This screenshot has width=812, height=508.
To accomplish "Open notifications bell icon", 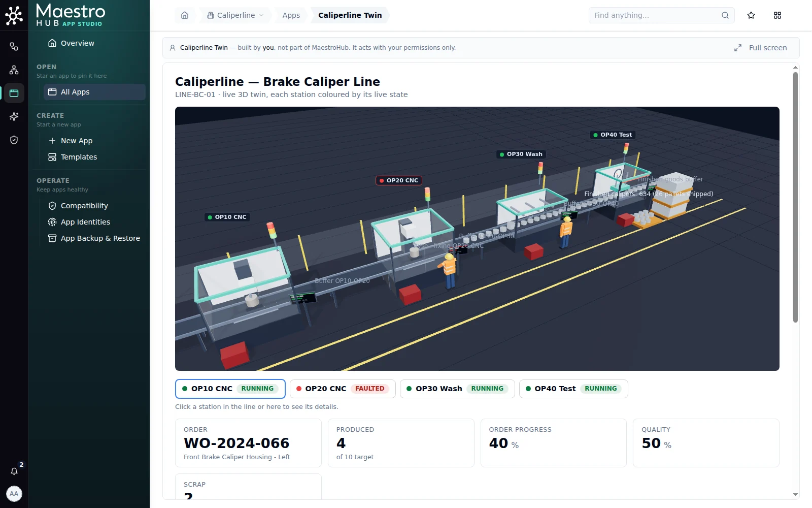I will tap(14, 471).
